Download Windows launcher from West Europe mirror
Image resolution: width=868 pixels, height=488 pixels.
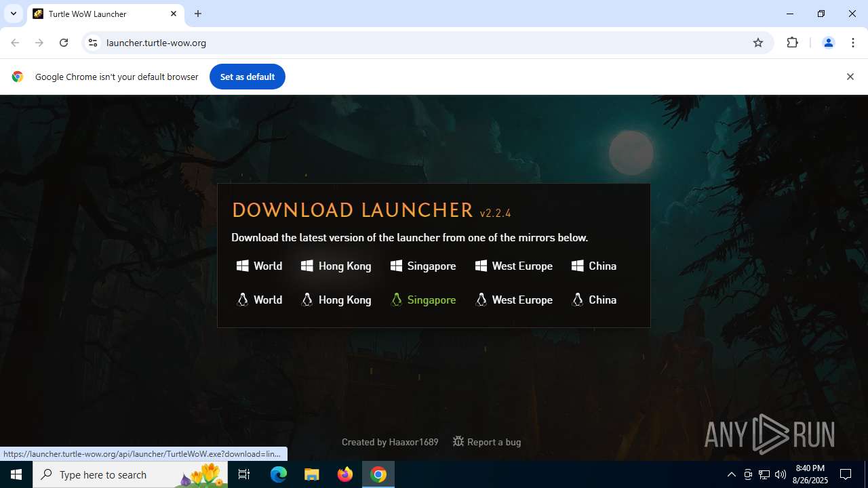(514, 266)
